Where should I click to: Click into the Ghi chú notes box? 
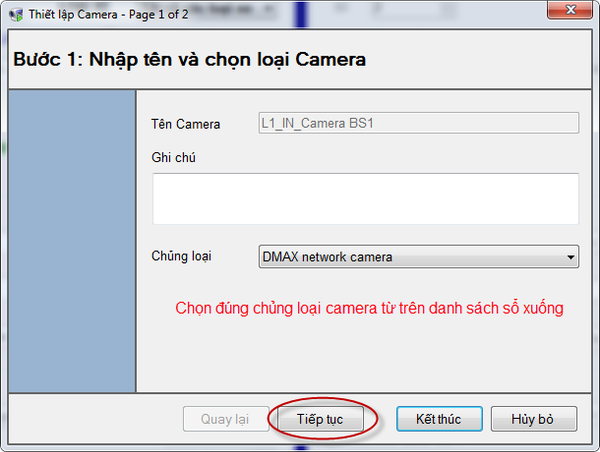pos(365,199)
